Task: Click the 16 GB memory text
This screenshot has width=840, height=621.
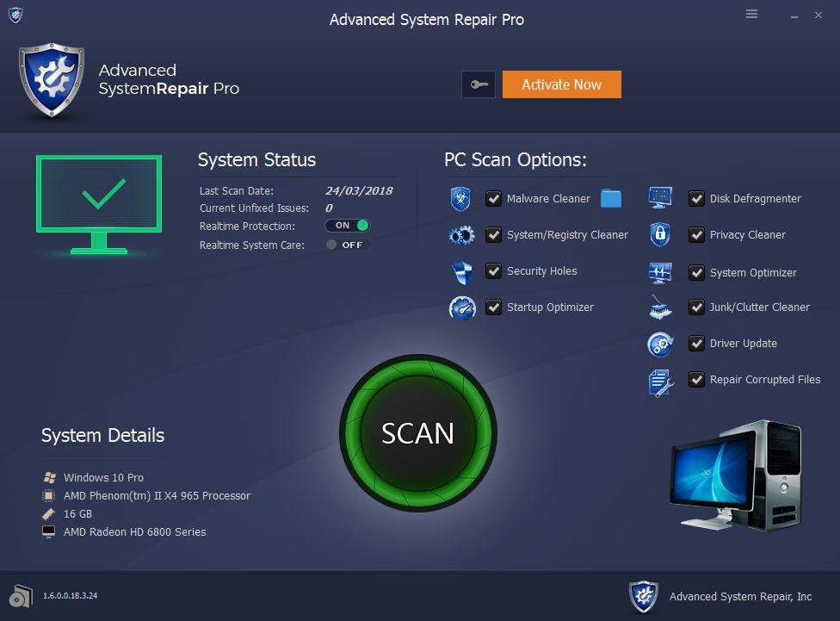Action: (x=77, y=513)
